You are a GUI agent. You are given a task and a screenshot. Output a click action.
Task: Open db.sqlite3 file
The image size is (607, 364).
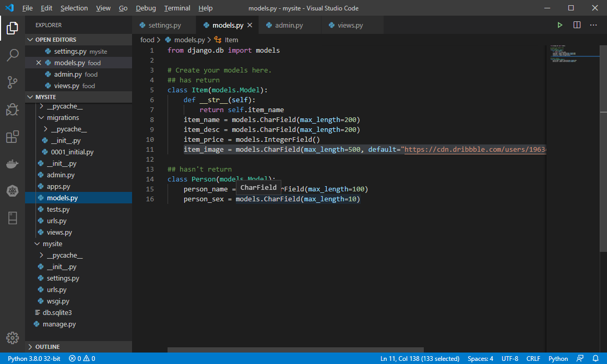point(57,312)
